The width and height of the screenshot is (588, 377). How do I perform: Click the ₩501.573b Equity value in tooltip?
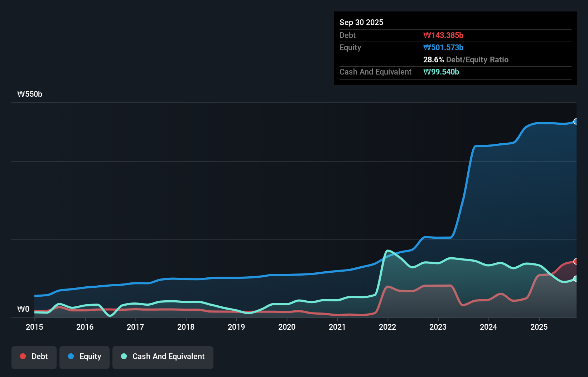point(443,47)
